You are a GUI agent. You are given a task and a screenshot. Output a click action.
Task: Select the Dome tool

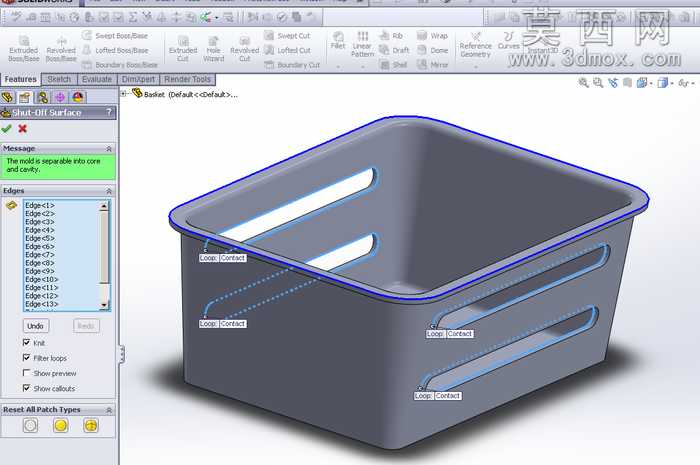tap(432, 50)
